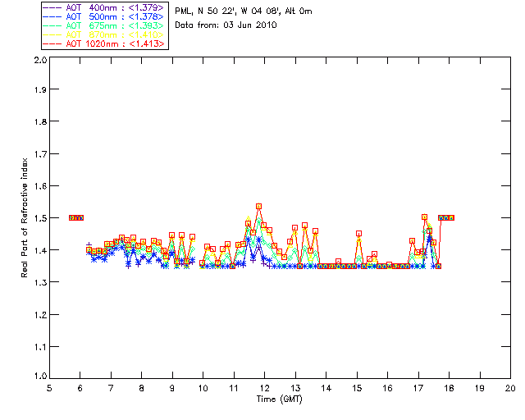The width and height of the screenshot is (525, 420).
Task: Click the 14 x-axis tick label
Action: [326, 388]
